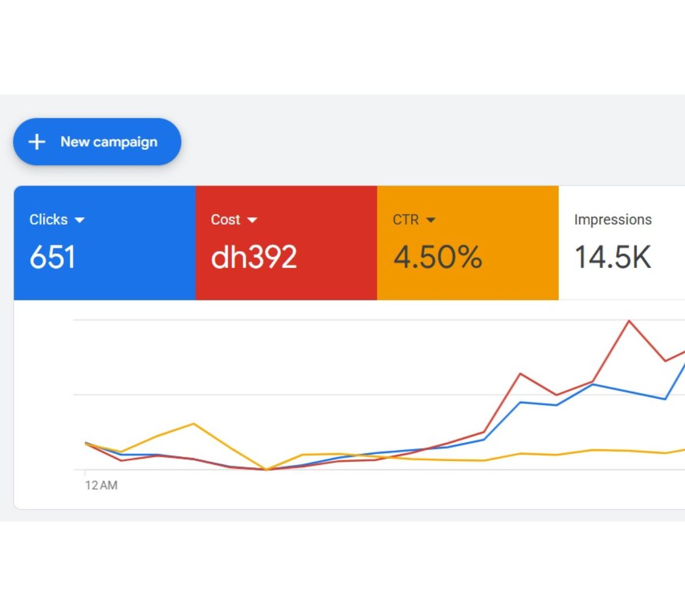Click the 12 AM time axis label
This screenshot has height=616, width=685.
point(101,485)
